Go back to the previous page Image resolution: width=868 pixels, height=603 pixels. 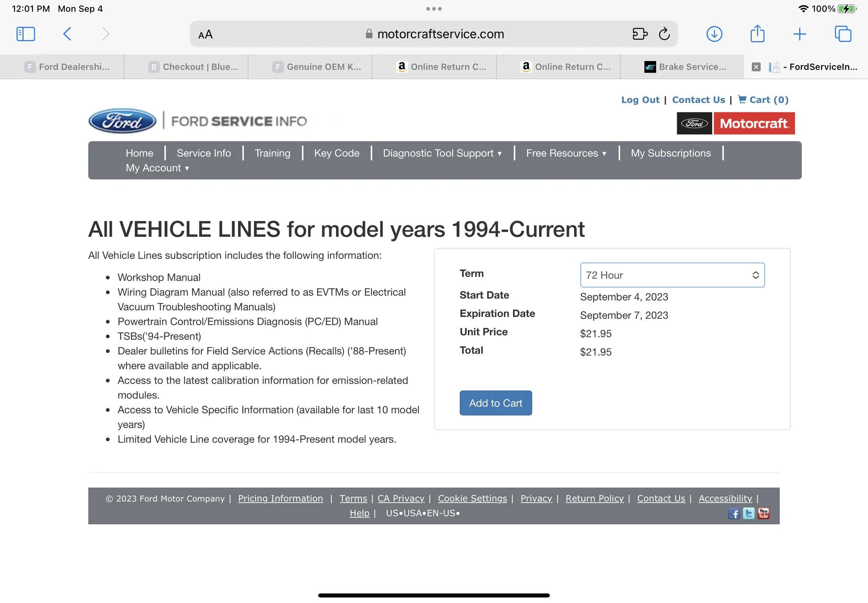pos(67,34)
